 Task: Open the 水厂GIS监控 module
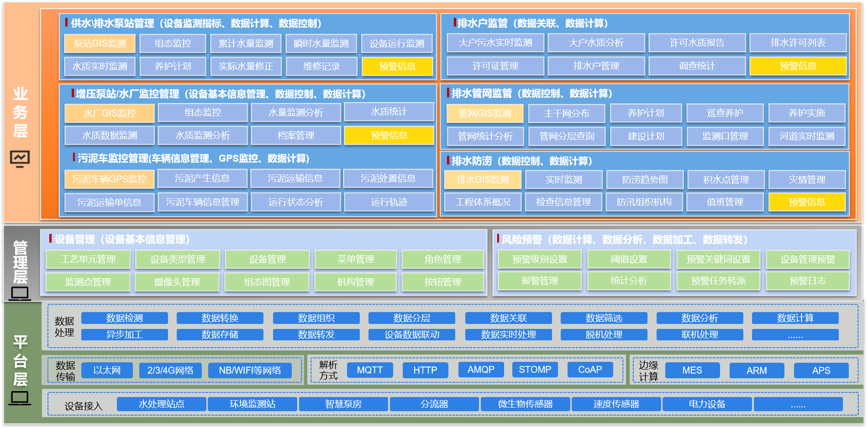click(x=109, y=113)
